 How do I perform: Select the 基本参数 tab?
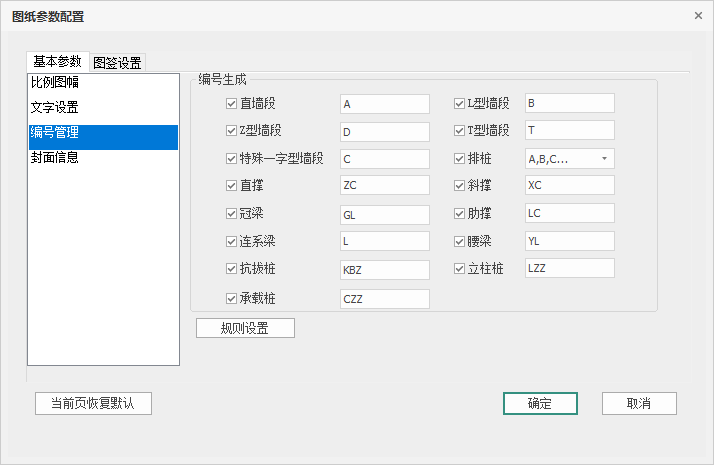tap(57, 61)
